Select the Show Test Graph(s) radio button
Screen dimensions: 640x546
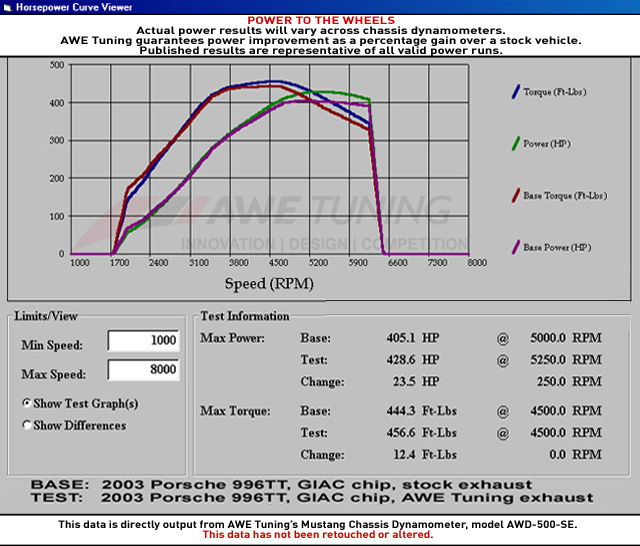coord(27,403)
